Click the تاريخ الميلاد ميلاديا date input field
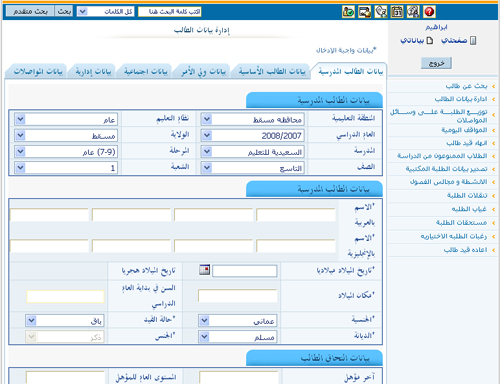The image size is (500, 384). 245,271
